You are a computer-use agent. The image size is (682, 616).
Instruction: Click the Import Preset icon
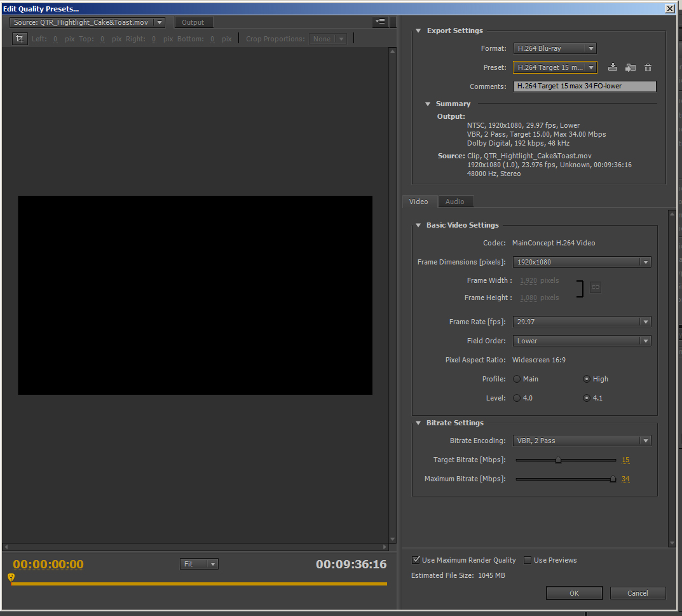pos(631,67)
